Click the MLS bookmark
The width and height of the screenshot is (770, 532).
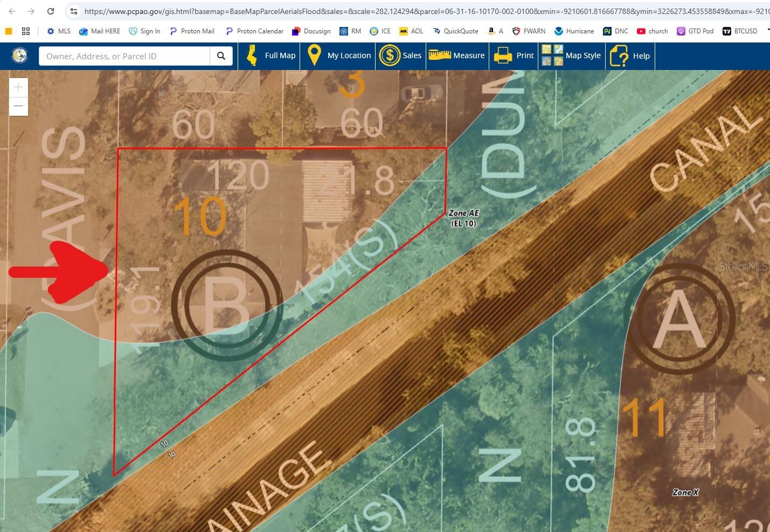pyautogui.click(x=58, y=31)
